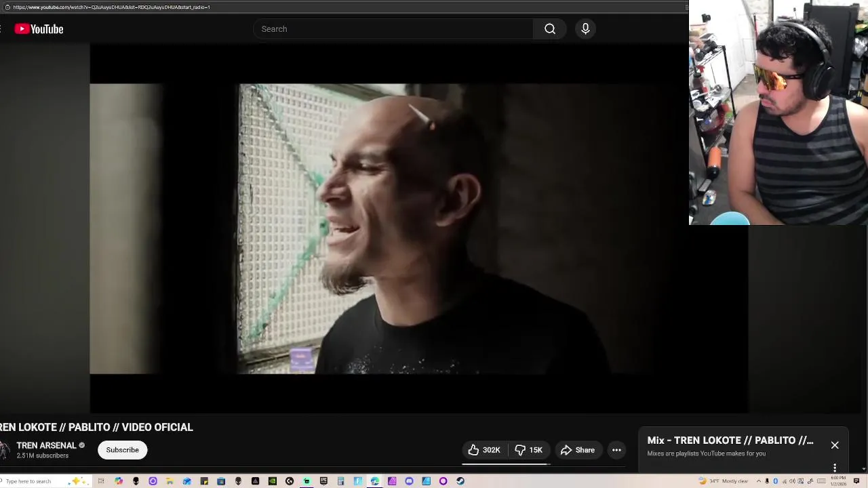Image resolution: width=868 pixels, height=488 pixels.
Task: Share the Tren Lokote video
Action: tap(577, 450)
